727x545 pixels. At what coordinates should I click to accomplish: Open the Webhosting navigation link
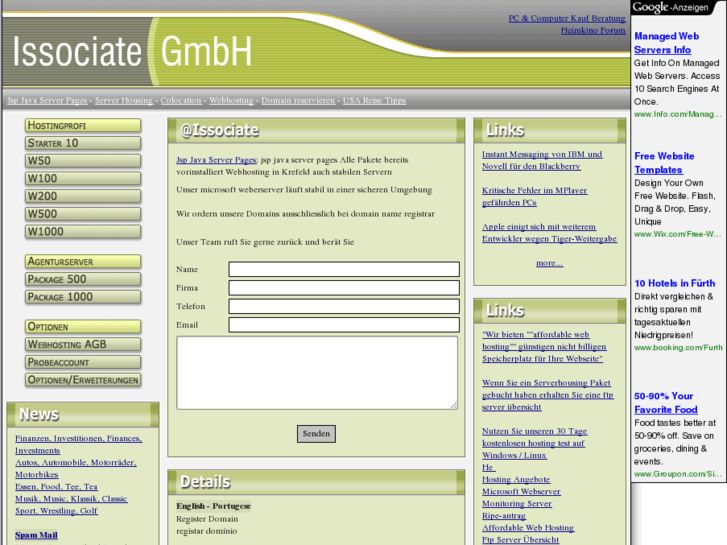point(231,100)
